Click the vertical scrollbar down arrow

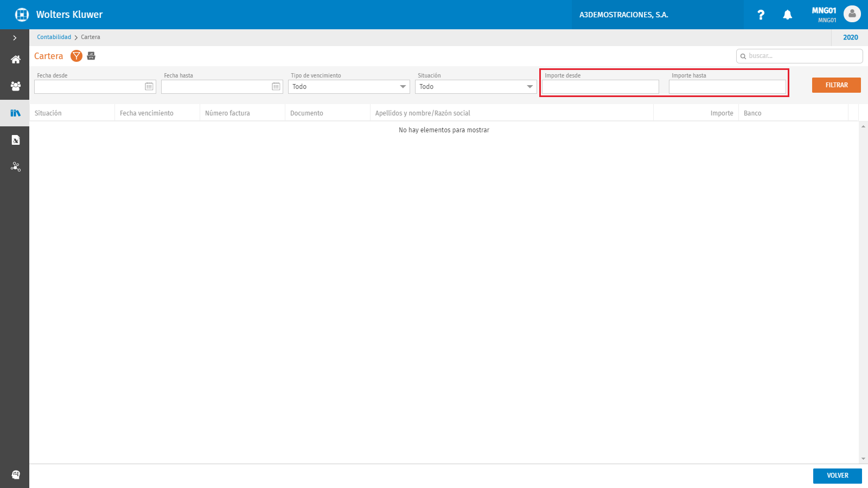863,459
